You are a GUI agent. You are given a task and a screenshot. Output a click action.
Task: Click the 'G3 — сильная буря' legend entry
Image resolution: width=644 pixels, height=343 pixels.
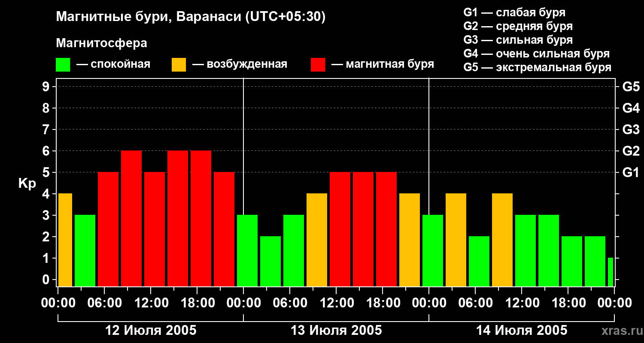click(518, 40)
